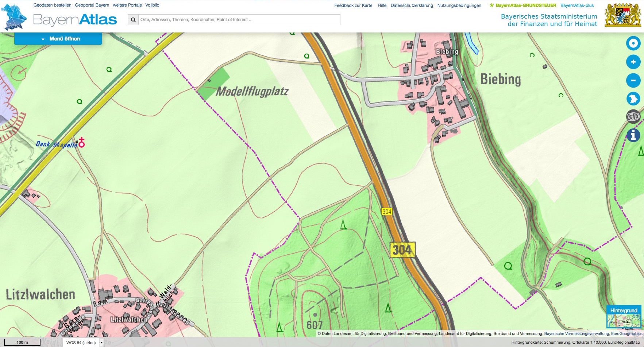The height and width of the screenshot is (347, 644).
Task: Expand the Menü öffnen panel
Action: (x=58, y=39)
